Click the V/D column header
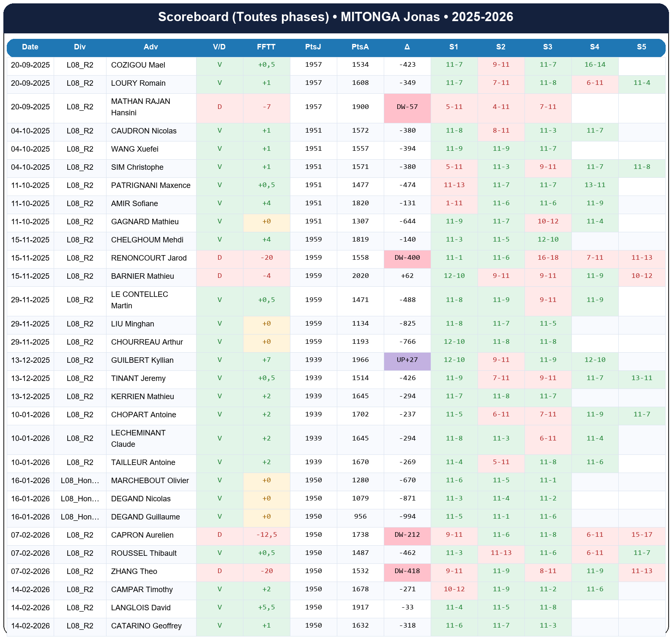 (219, 47)
